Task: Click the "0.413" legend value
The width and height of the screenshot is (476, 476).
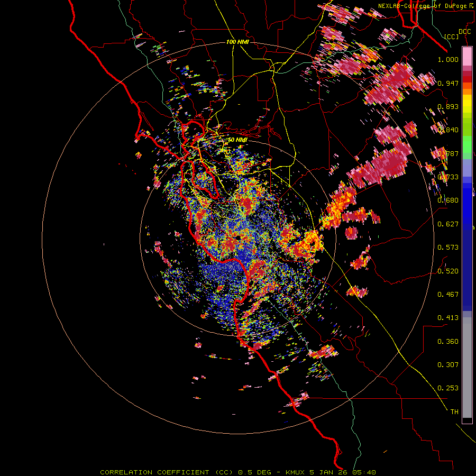Action: click(x=448, y=318)
